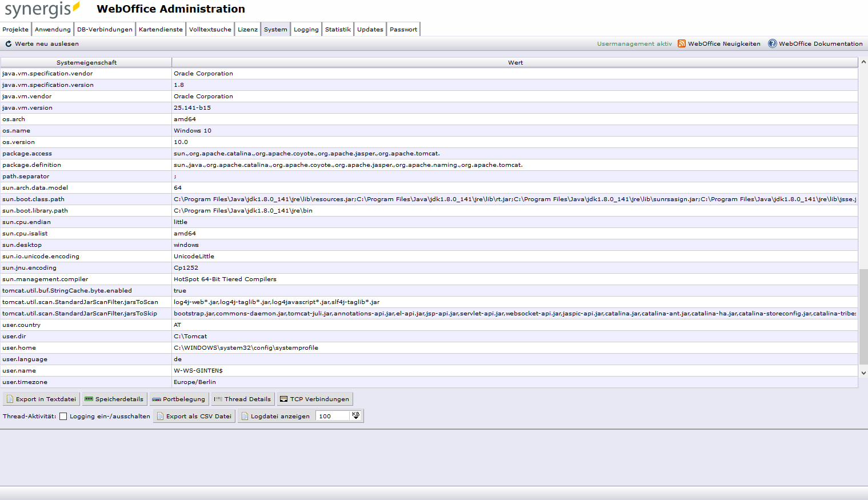Screen dimensions: 868x500
Task: Open the Logging tab
Action: tap(306, 29)
